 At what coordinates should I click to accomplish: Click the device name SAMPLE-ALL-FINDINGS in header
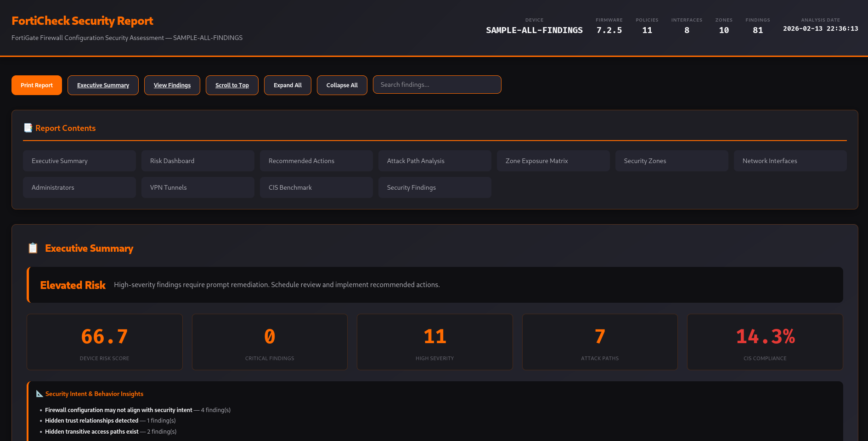(534, 30)
